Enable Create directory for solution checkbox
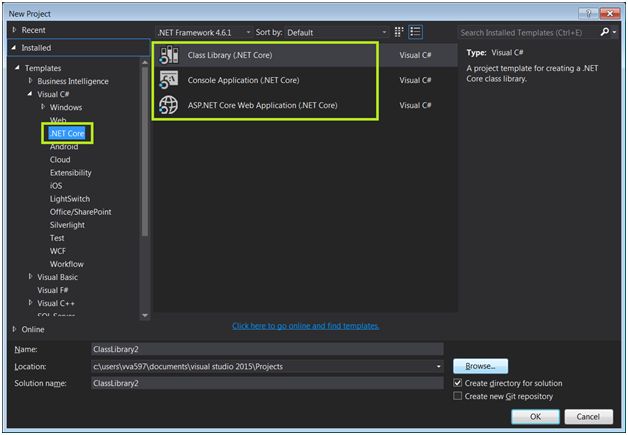628x435 pixels. 457,383
